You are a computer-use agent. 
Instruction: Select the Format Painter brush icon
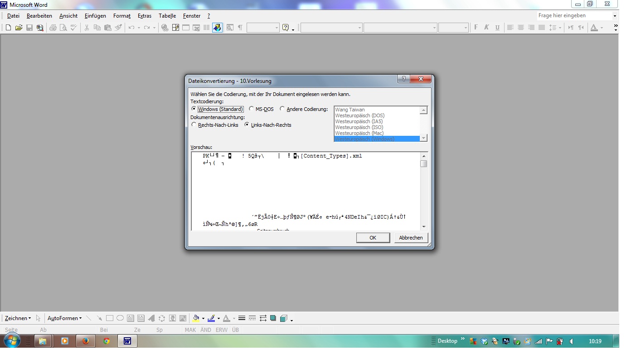point(118,28)
